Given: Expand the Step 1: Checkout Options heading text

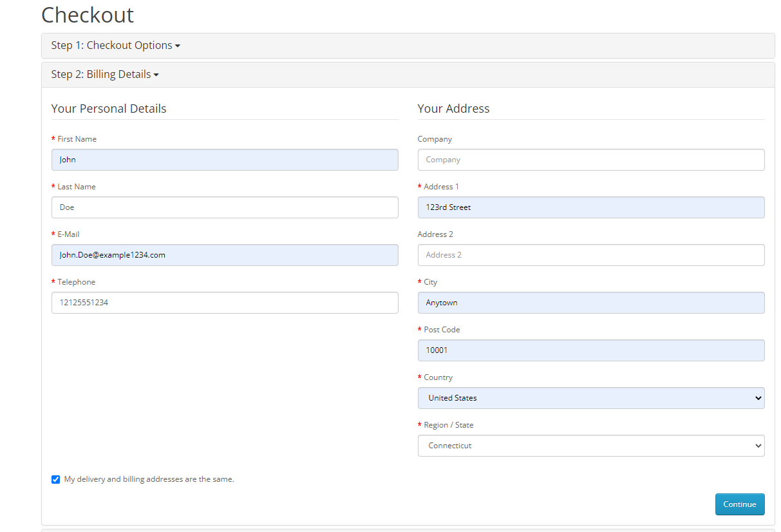Looking at the screenshot, I should tap(111, 46).
